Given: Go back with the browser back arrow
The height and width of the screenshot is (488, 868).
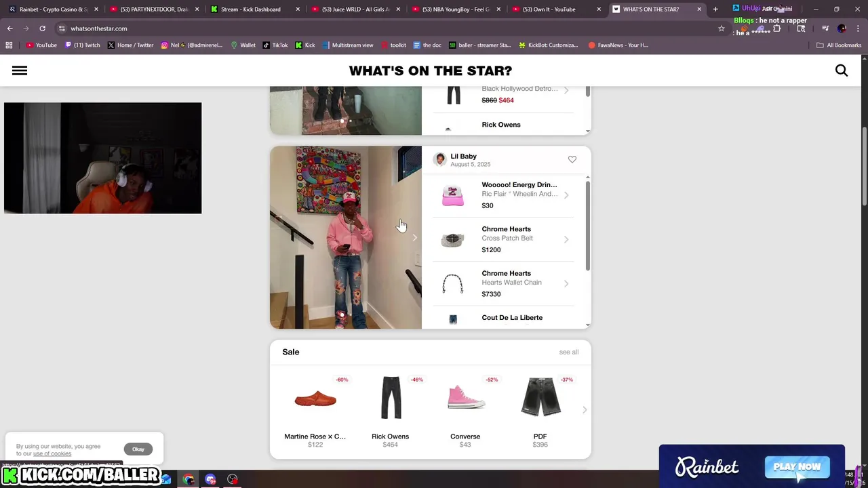Looking at the screenshot, I should (9, 28).
